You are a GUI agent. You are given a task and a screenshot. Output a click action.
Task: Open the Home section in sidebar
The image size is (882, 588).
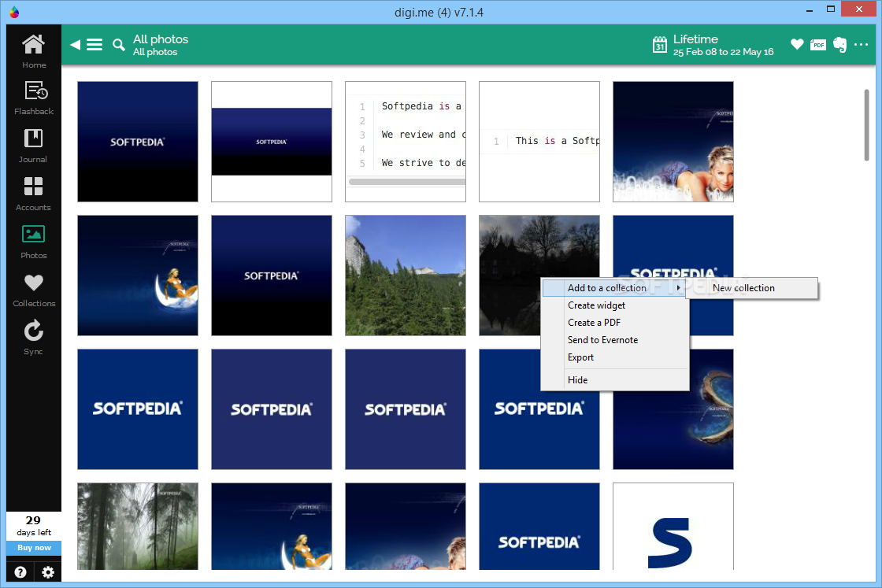coord(33,51)
